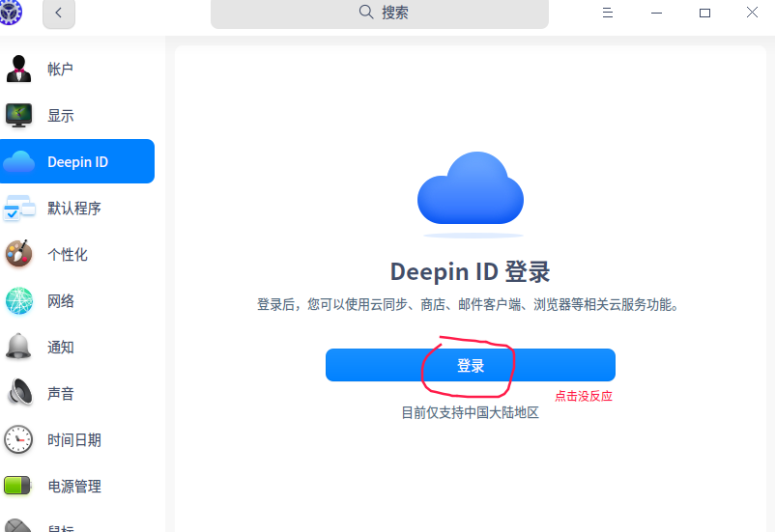This screenshot has height=532, width=775.
Task: Click the Deepin ID cloud sidebar icon
Action: coord(18,161)
